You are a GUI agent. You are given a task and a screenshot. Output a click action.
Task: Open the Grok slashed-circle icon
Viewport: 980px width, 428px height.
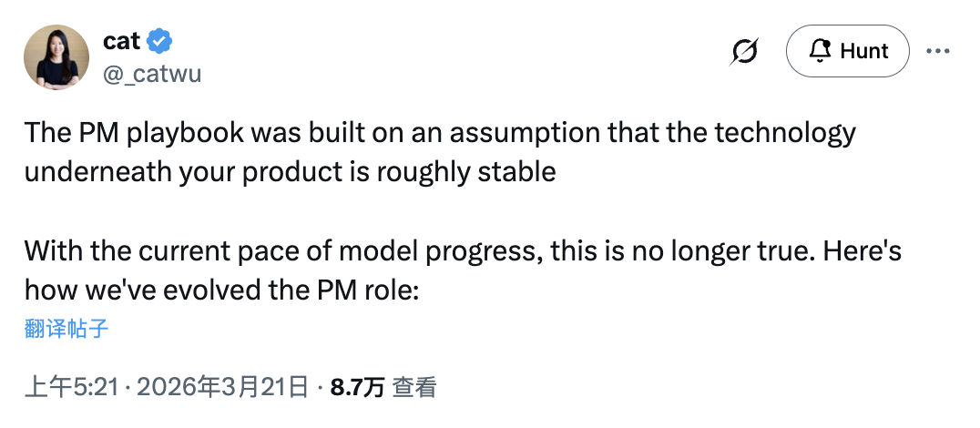pyautogui.click(x=744, y=51)
